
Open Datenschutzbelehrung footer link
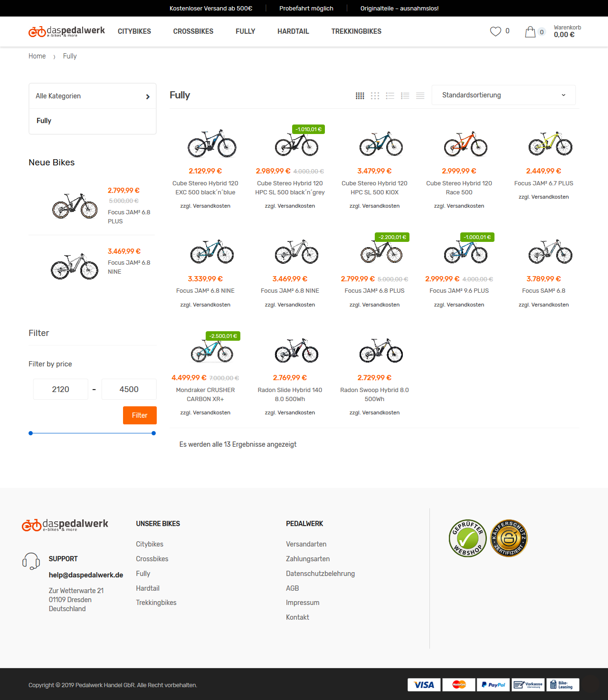320,574
